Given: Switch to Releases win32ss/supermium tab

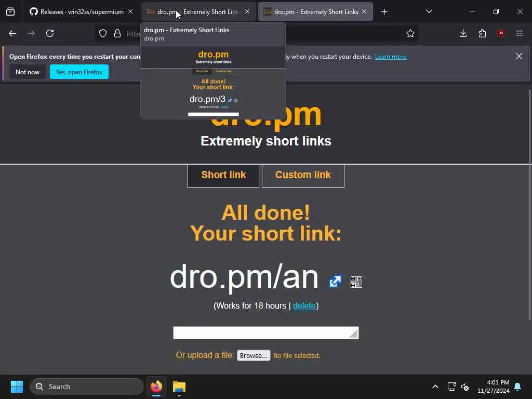Looking at the screenshot, I should click(81, 12).
